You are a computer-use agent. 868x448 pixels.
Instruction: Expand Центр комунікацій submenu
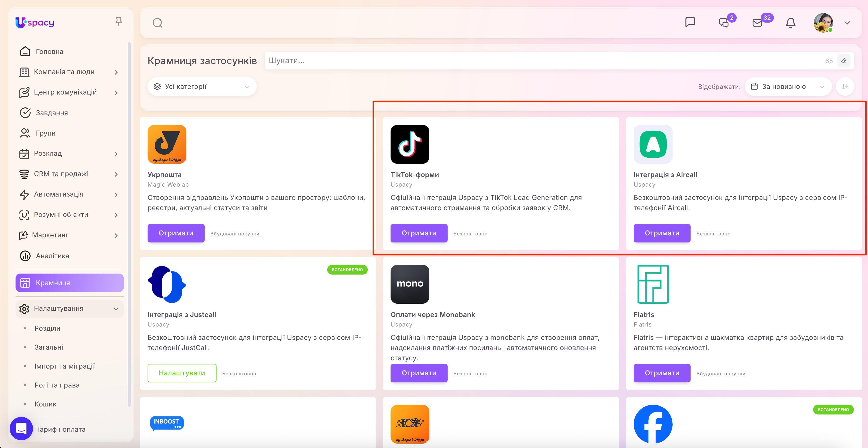(116, 92)
